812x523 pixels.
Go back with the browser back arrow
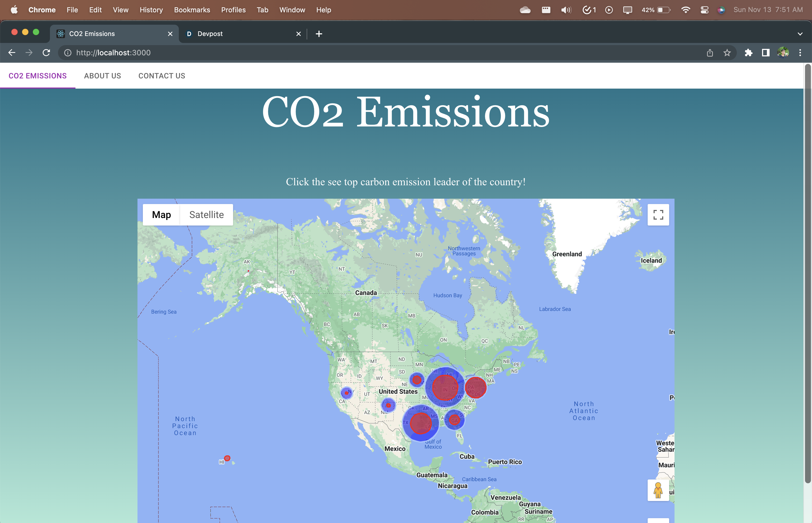point(12,53)
